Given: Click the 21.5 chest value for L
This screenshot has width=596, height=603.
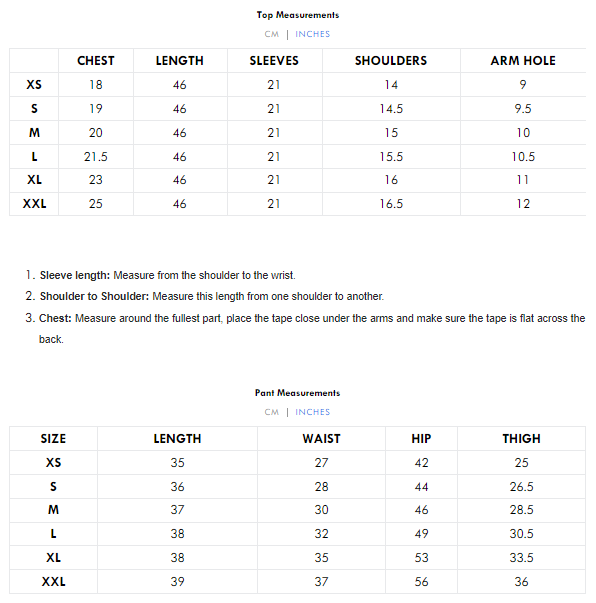Looking at the screenshot, I should 96,157.
